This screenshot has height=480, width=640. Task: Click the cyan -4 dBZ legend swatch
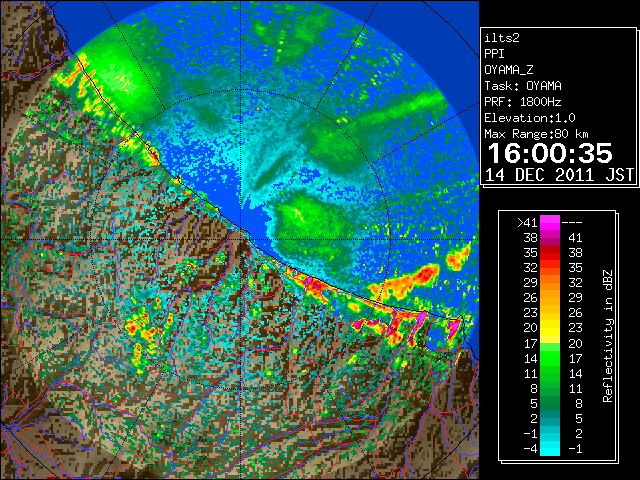pos(550,449)
